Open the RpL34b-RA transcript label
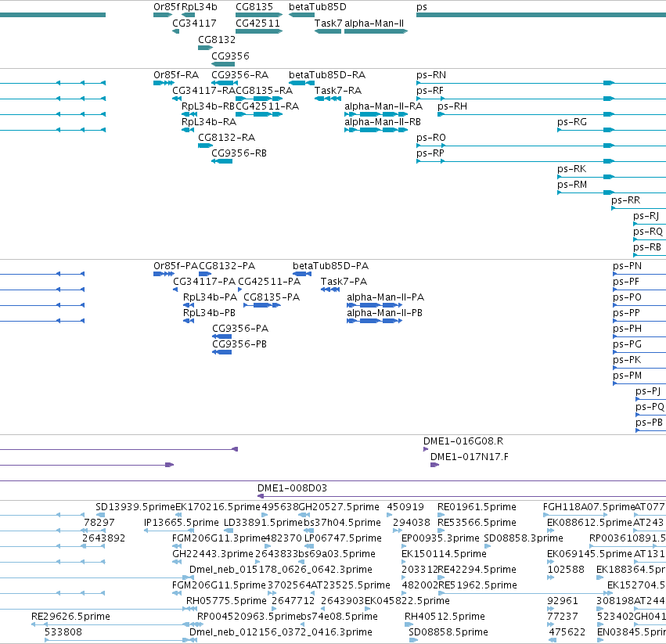This screenshot has width=666, height=644. click(208, 122)
